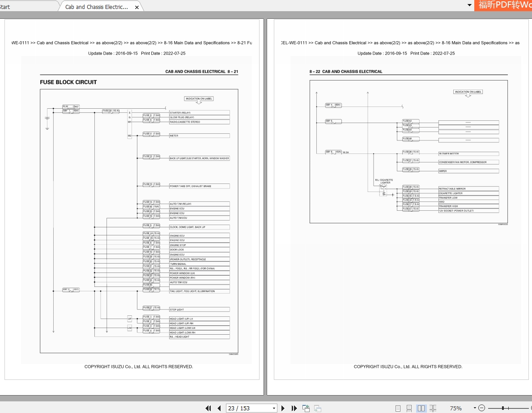
Task: Switch to the Start tab
Action: [x=5, y=7]
